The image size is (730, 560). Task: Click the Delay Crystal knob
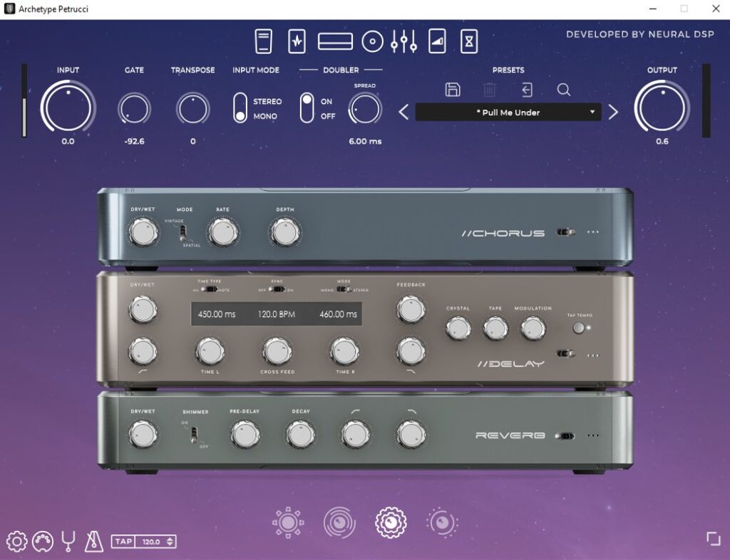tap(458, 328)
